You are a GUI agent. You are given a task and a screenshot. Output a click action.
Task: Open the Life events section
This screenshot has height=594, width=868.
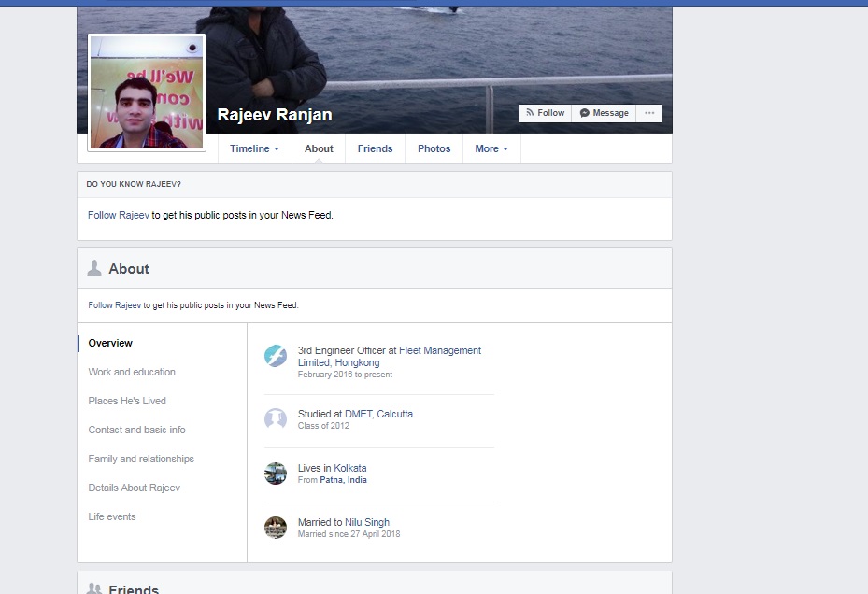[112, 516]
